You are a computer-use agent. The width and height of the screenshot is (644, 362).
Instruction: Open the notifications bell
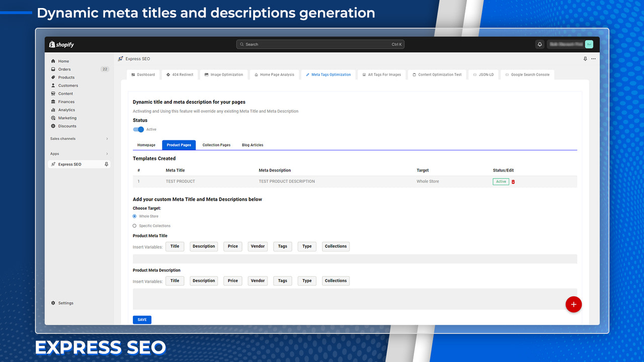pyautogui.click(x=539, y=44)
